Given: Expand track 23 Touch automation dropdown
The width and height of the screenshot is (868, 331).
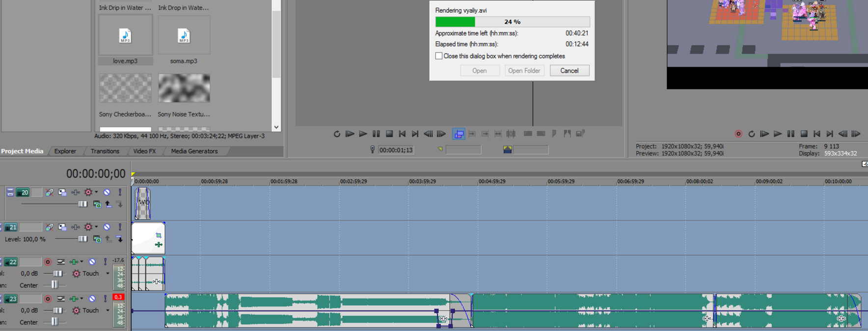Looking at the screenshot, I should pyautogui.click(x=108, y=310).
